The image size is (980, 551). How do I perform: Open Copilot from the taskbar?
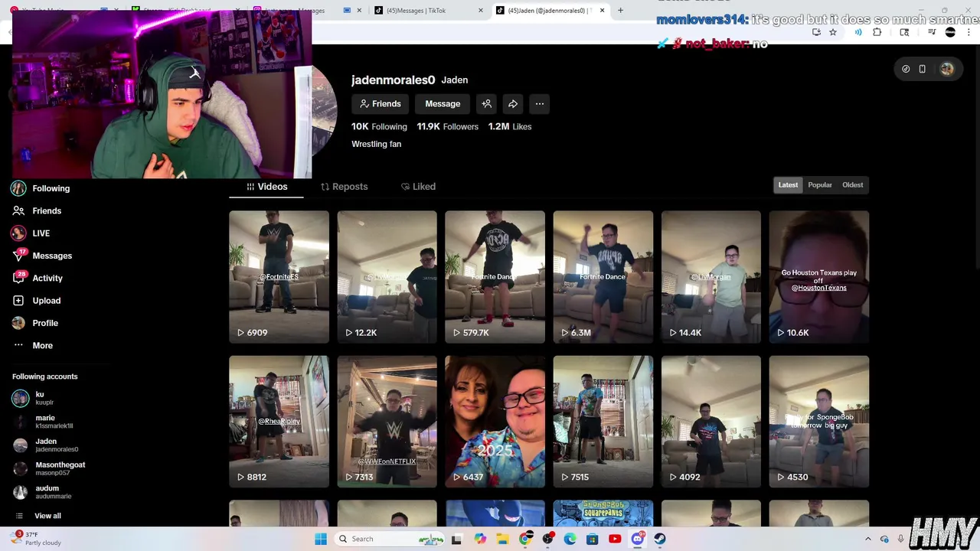click(x=480, y=539)
